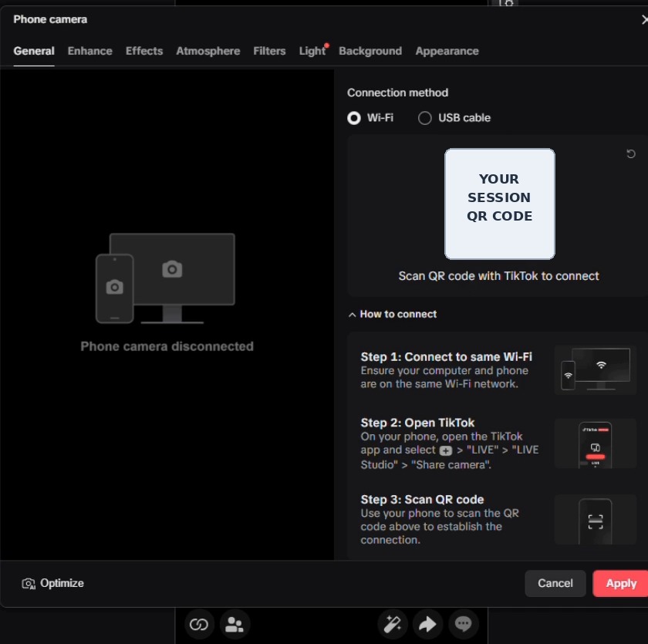Image resolution: width=648 pixels, height=644 pixels.
Task: Click the 'Connection method' label
Action: [x=397, y=93]
